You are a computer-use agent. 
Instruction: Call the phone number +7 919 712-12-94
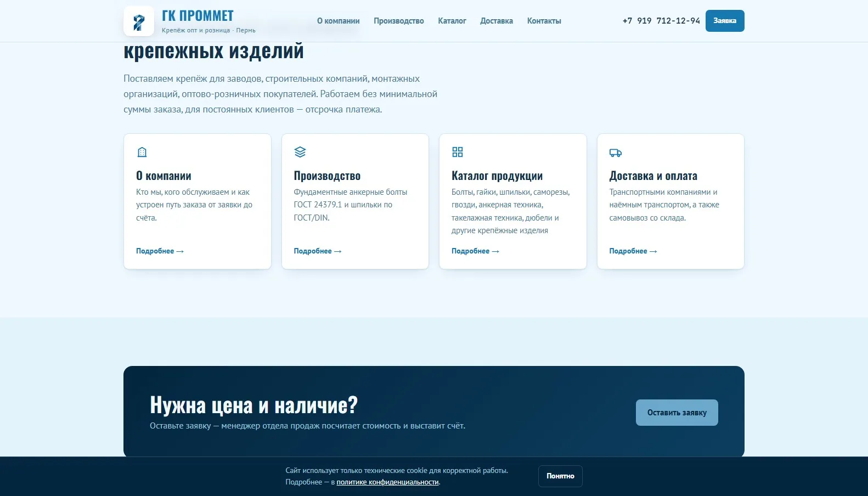tap(661, 21)
